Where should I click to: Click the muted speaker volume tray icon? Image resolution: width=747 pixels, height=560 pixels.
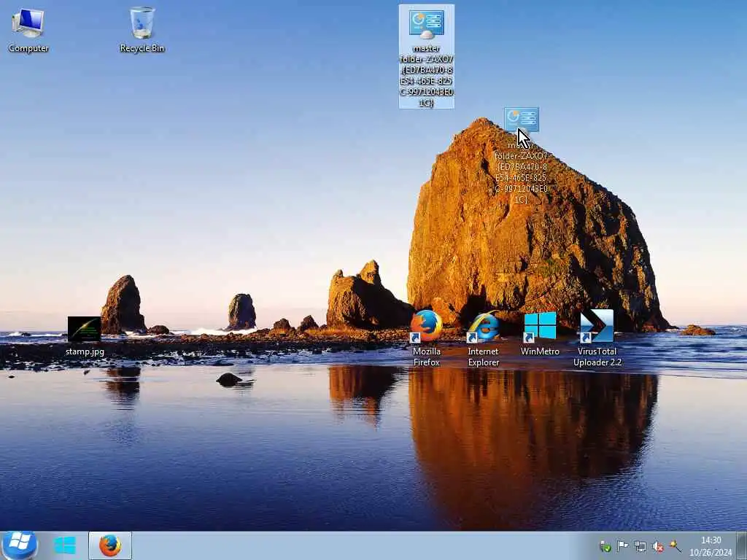658,547
